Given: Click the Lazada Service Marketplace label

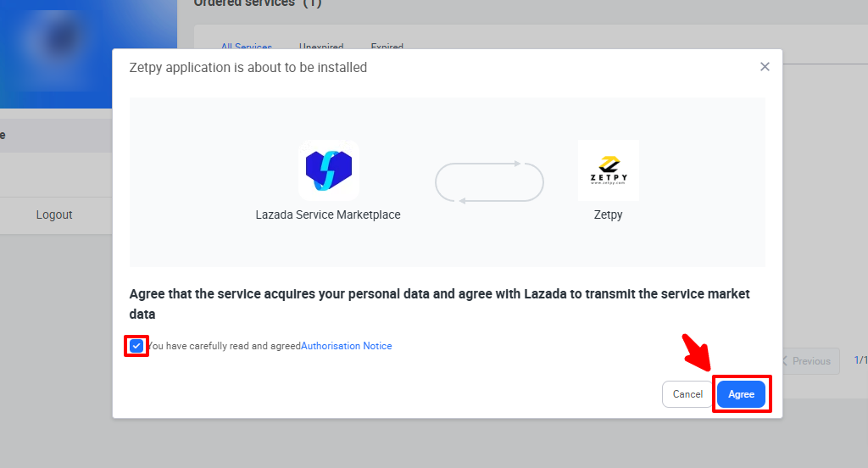Looking at the screenshot, I should [328, 214].
